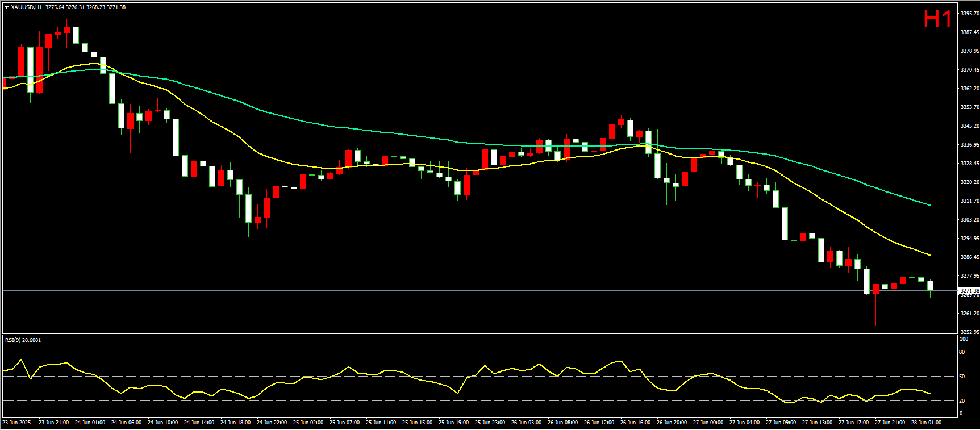
Task: Click the 27 Jun 21:00 time label
Action: [890, 422]
